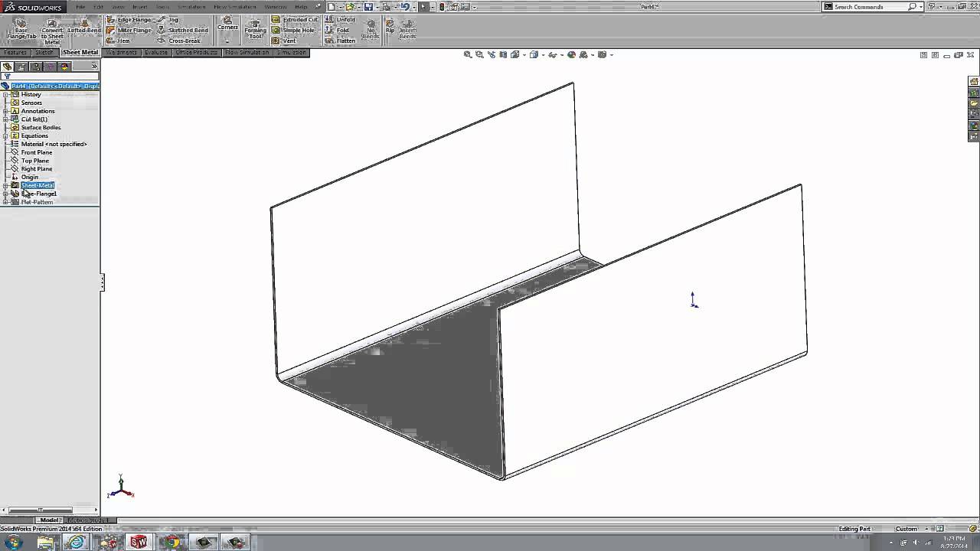Activate the Sketched Bend tool

[x=182, y=31]
